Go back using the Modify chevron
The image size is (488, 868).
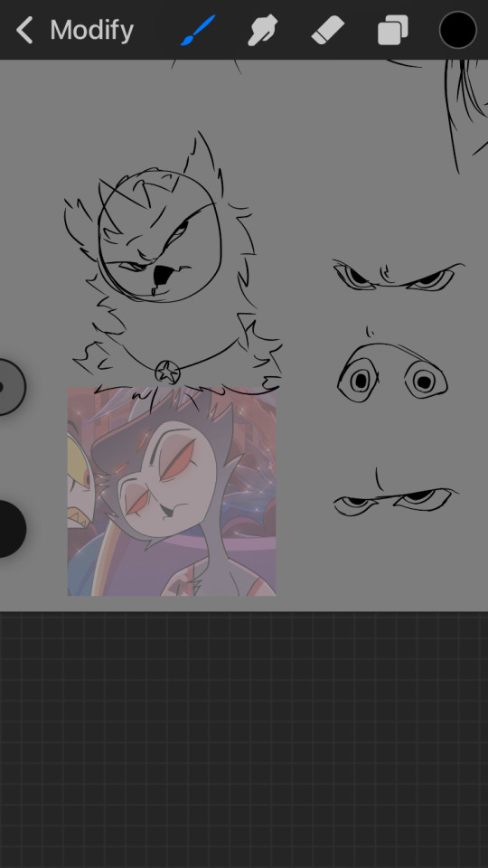[24, 30]
